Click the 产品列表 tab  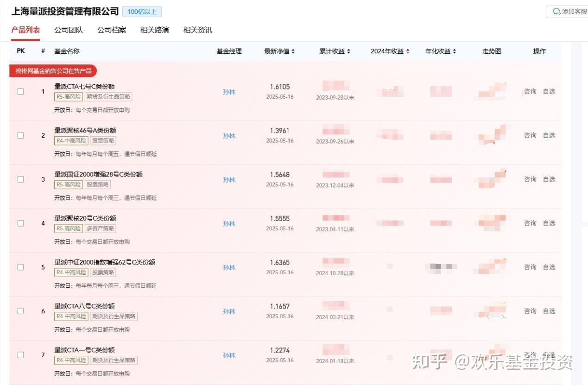click(25, 29)
